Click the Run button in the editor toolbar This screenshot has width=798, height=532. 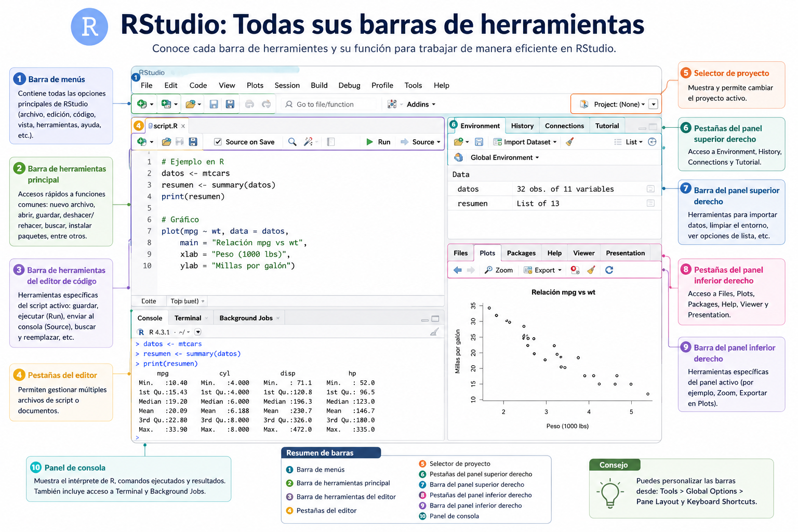click(378, 142)
